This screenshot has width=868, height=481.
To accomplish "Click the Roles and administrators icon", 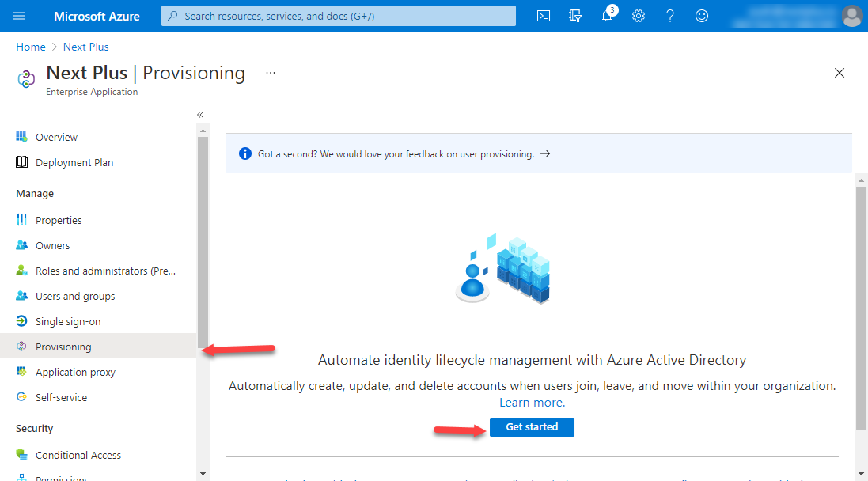I will click(21, 270).
